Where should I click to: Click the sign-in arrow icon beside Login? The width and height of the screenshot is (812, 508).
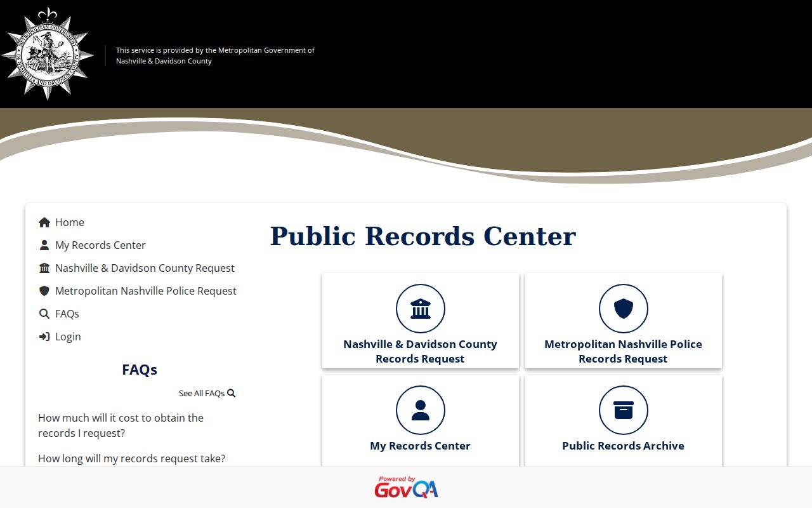point(44,337)
